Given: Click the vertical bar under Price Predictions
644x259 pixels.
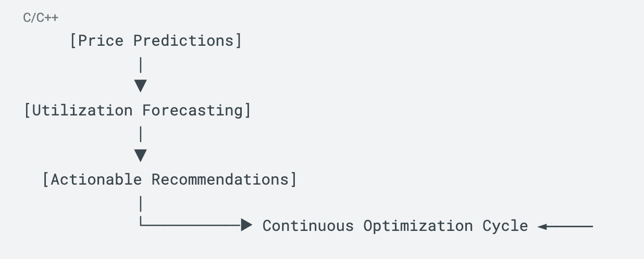Looking at the screenshot, I should 141,65.
